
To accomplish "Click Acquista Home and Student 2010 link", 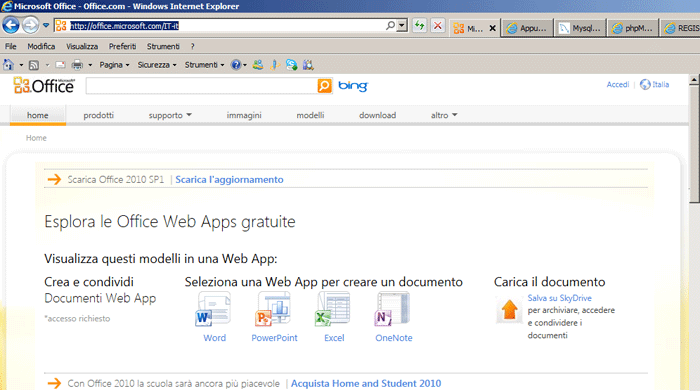I will pyautogui.click(x=366, y=383).
